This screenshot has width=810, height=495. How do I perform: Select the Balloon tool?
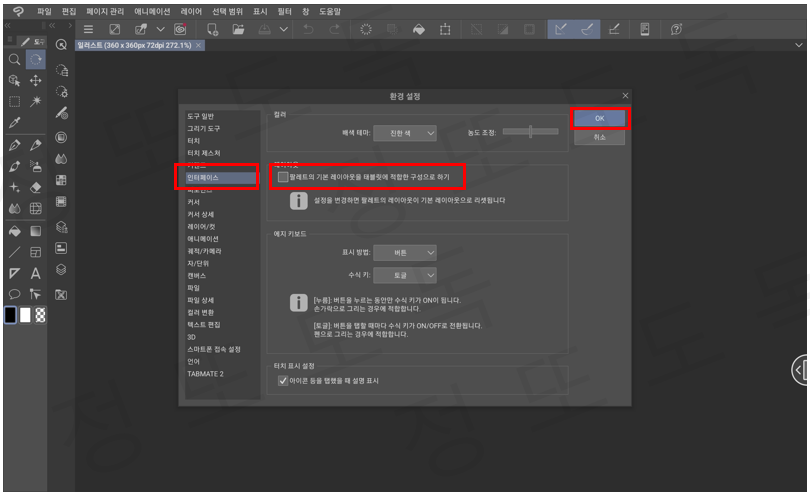pos(14,295)
